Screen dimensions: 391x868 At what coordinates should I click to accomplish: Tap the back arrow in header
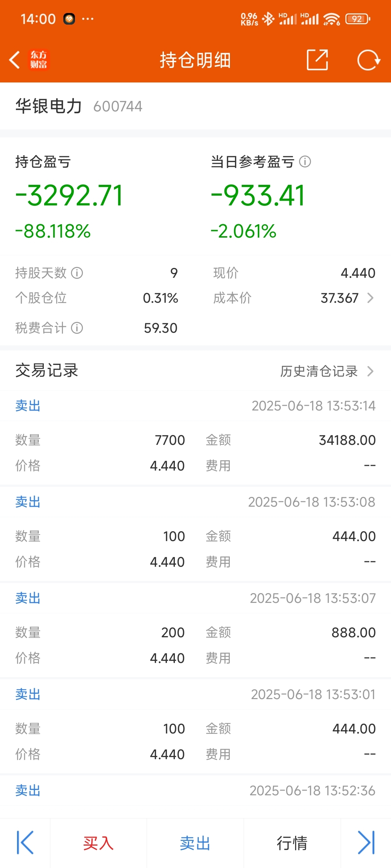click(14, 60)
